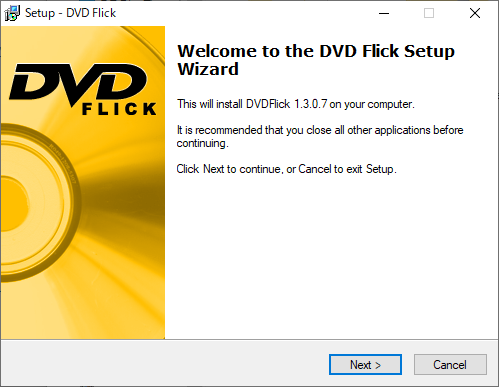Minimize the Setup window

click(384, 13)
